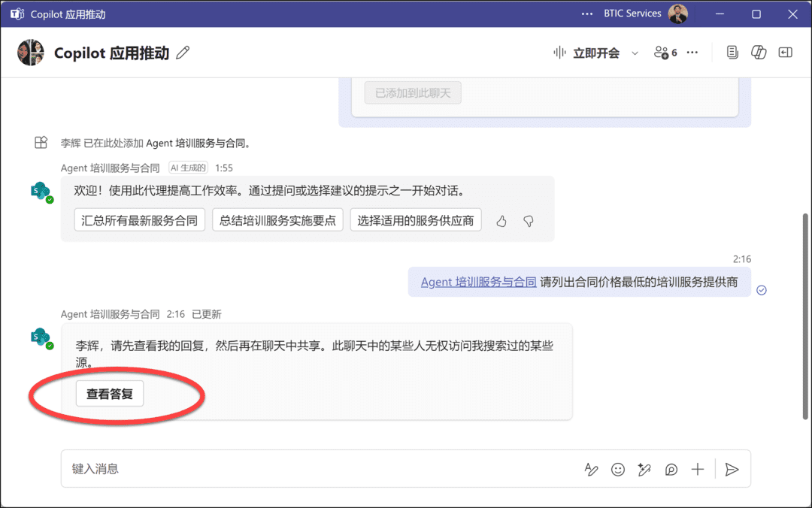
Task: Open the Copilot icon in chat header
Action: (759, 53)
